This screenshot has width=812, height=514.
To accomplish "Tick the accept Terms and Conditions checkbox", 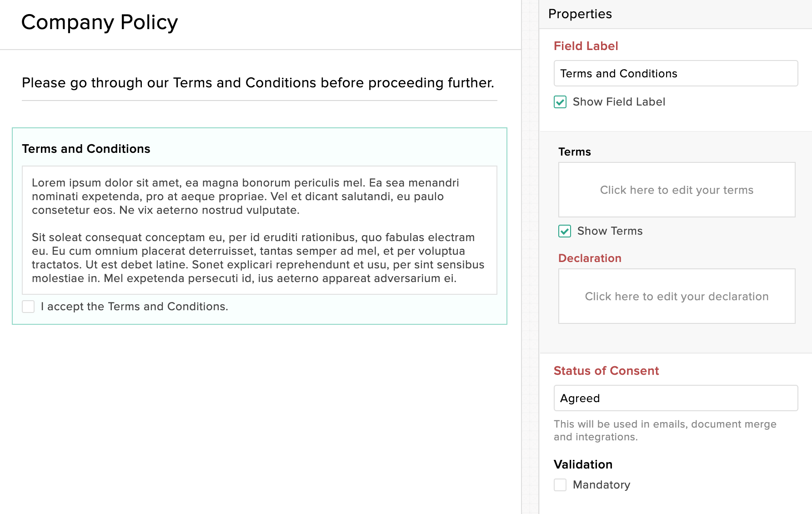I will pyautogui.click(x=28, y=307).
